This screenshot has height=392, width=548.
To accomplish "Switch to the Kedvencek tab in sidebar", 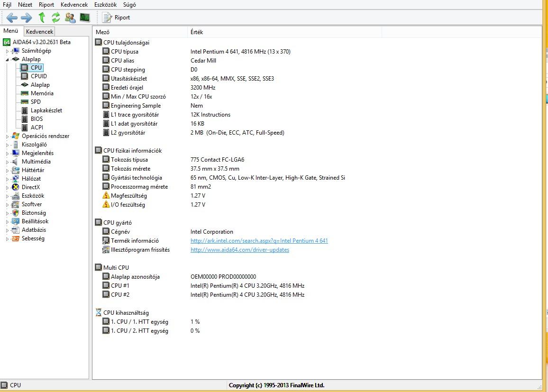I will tap(39, 31).
